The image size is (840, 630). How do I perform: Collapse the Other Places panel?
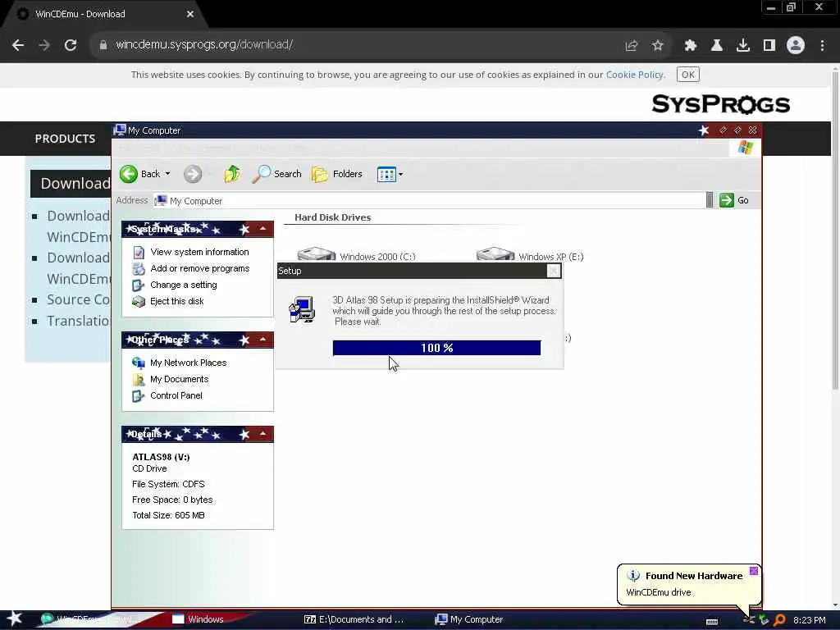point(263,340)
